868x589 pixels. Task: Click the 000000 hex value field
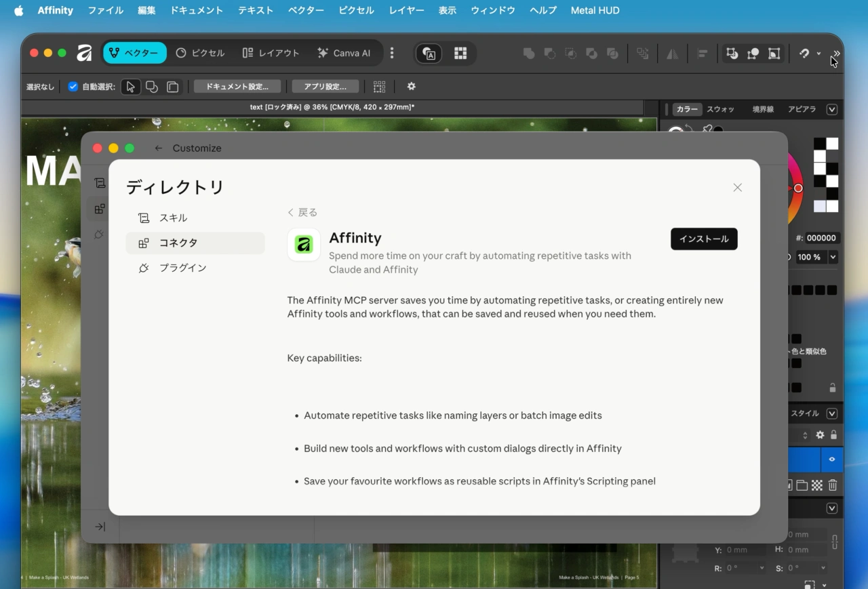(821, 238)
